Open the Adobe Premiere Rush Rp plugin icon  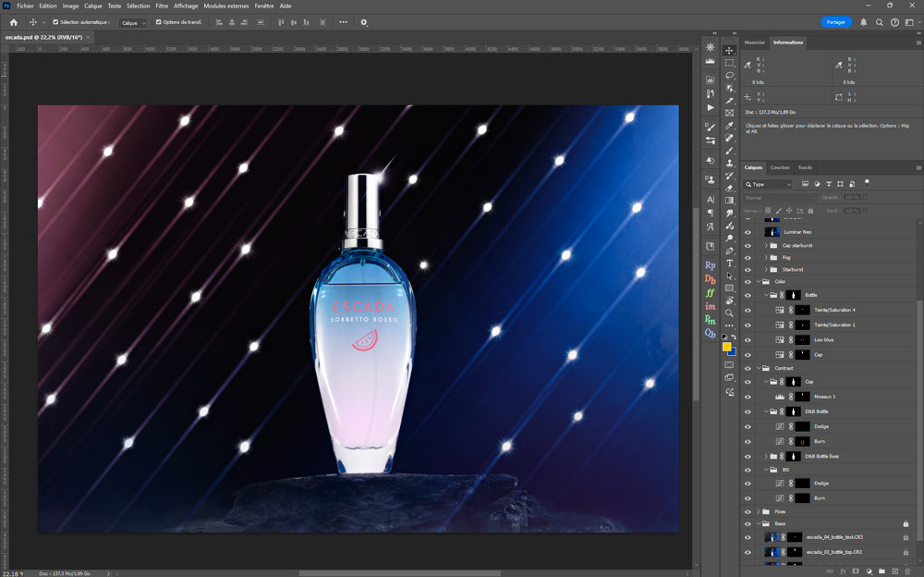(x=710, y=265)
